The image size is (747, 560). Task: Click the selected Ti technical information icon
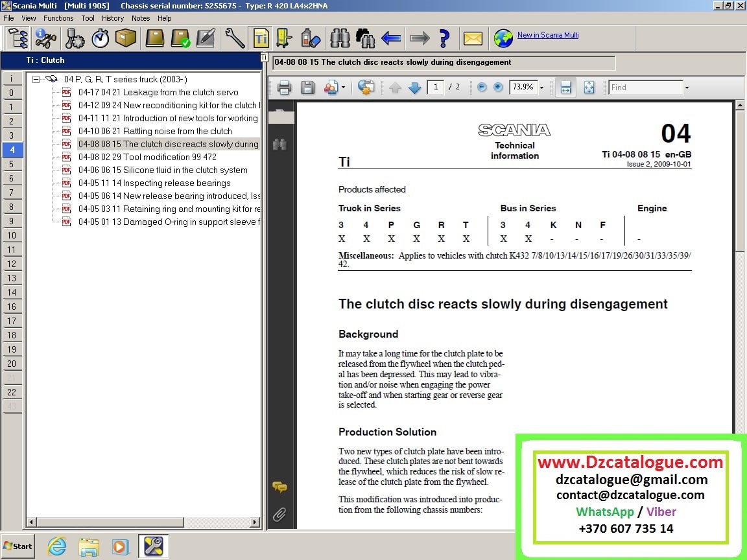tap(261, 38)
